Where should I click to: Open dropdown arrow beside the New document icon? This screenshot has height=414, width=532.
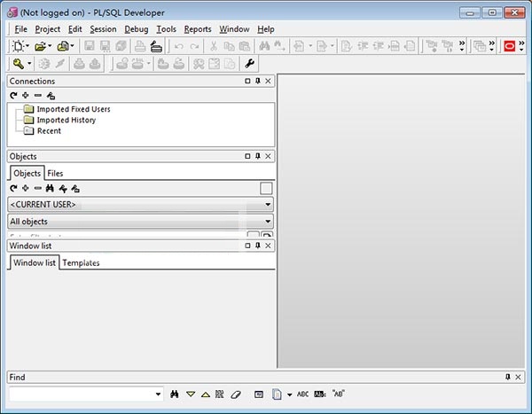point(29,46)
